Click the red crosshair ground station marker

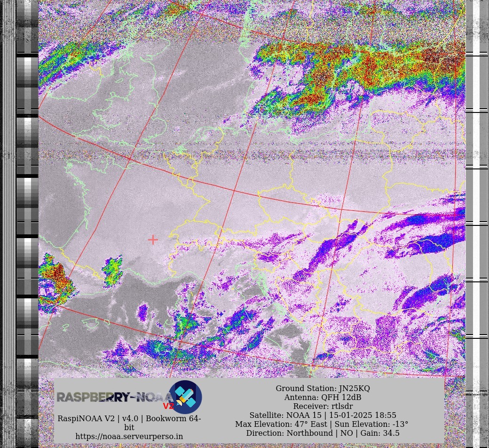(x=153, y=240)
